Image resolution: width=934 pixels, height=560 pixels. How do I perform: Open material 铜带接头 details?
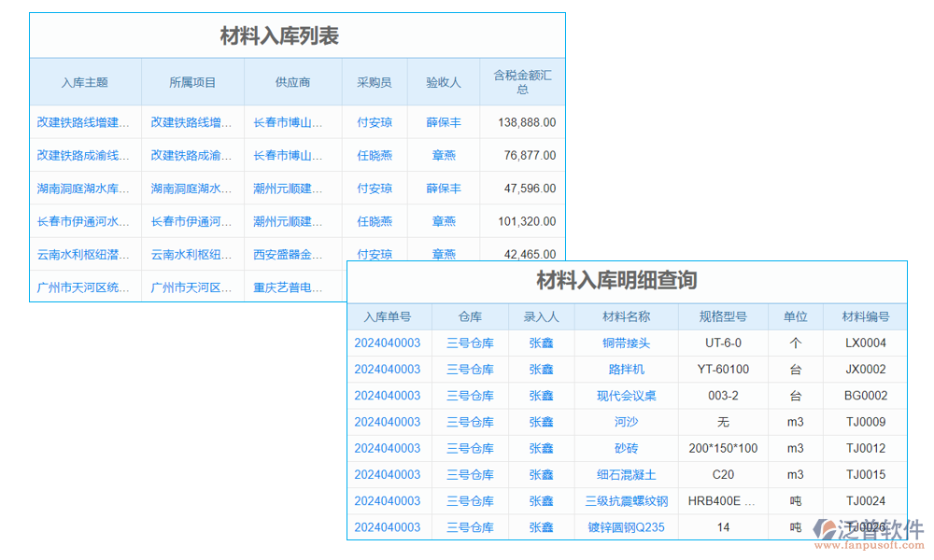click(628, 343)
